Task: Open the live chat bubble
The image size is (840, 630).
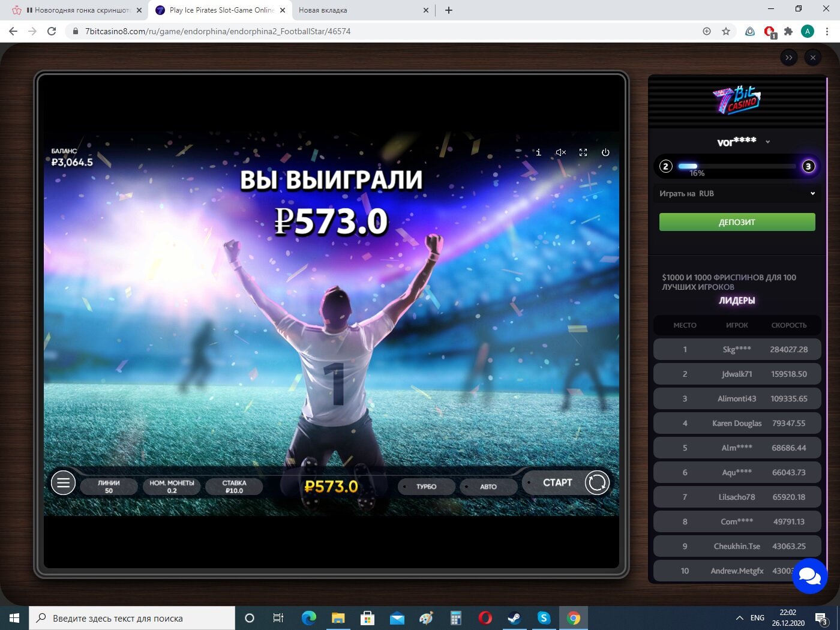Action: click(810, 576)
